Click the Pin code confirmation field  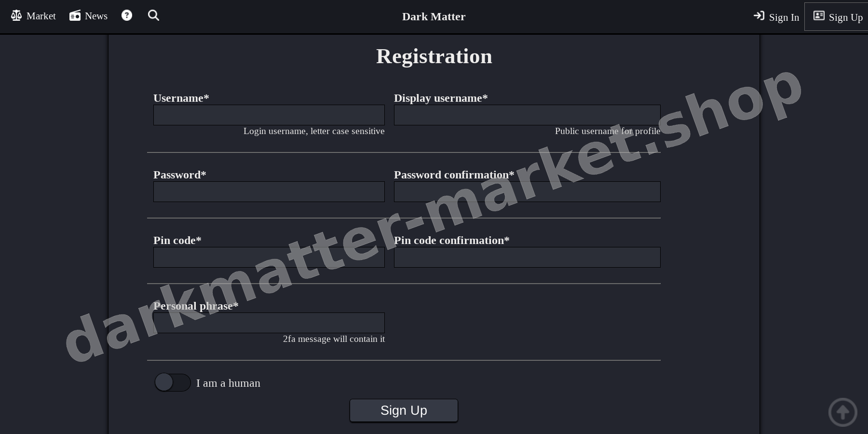pyautogui.click(x=527, y=257)
